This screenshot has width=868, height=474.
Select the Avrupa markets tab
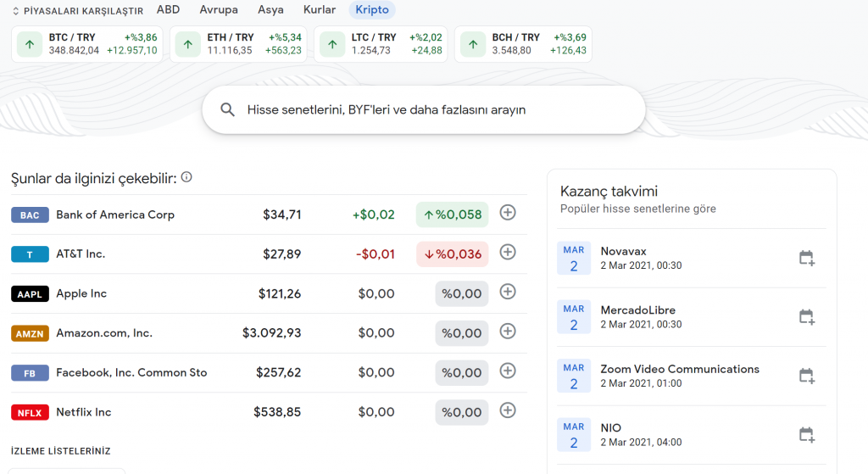pyautogui.click(x=219, y=10)
